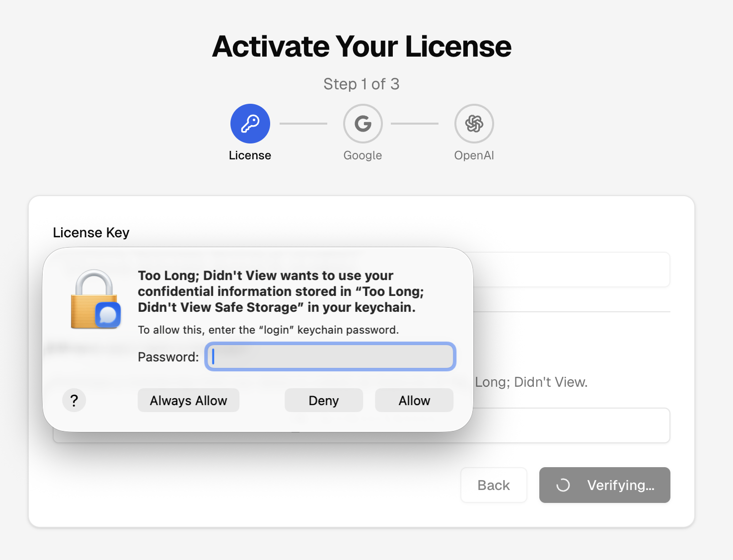Viewport: 733px width, 560px height.
Task: Focus the keychain Password field
Action: coord(330,356)
